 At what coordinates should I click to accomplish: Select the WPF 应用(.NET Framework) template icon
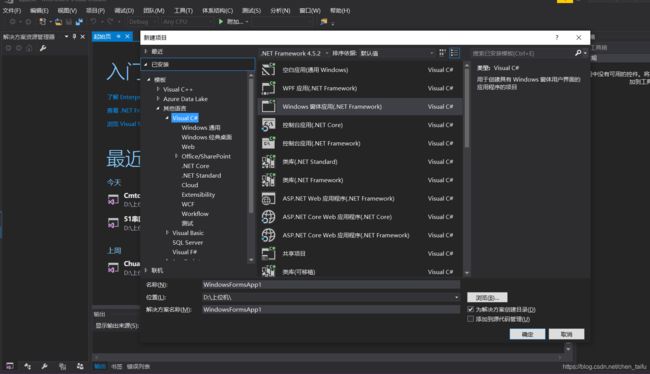pos(268,88)
